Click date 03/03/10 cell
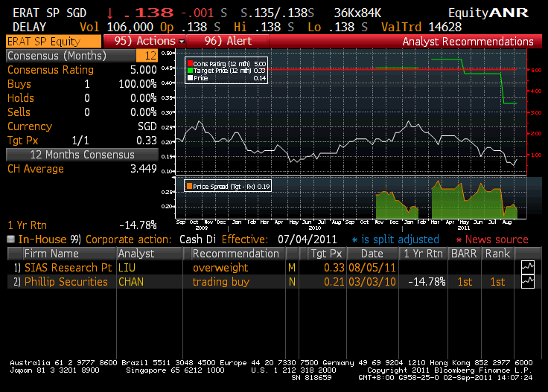This screenshot has height=392, width=548. (x=372, y=282)
